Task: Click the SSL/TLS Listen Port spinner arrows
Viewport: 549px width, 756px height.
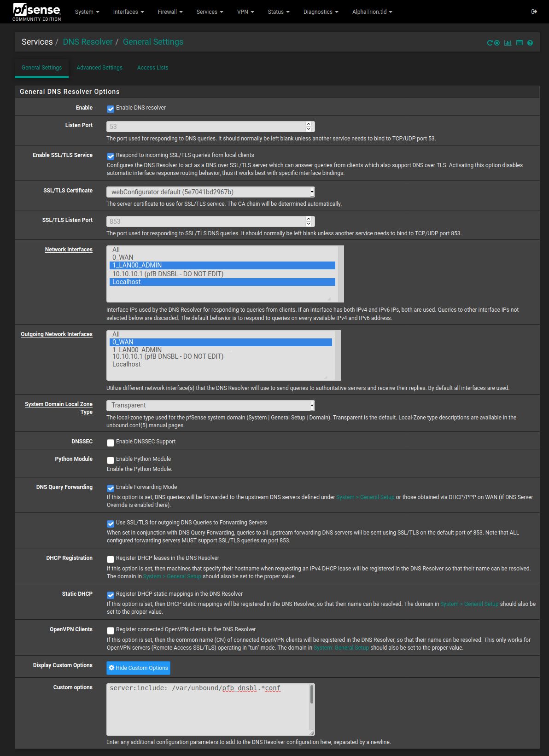Action: 309,221
